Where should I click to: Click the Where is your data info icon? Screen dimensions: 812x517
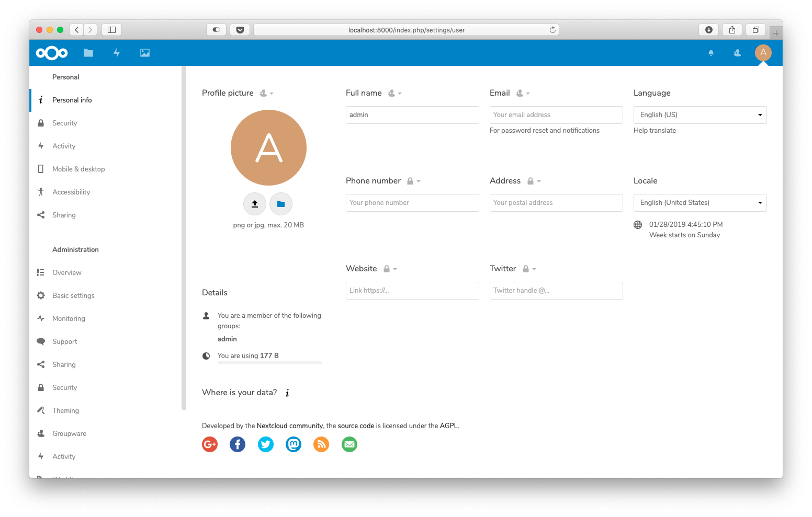click(x=287, y=393)
